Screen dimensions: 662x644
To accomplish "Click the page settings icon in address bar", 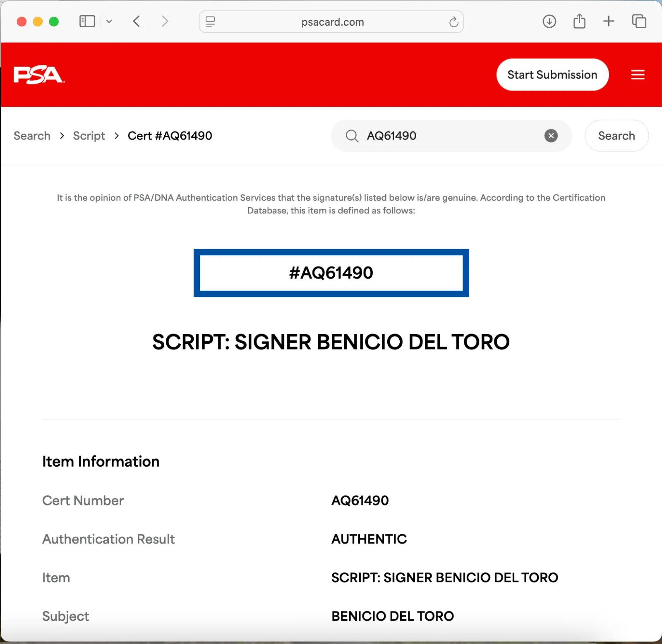I will pos(210,22).
